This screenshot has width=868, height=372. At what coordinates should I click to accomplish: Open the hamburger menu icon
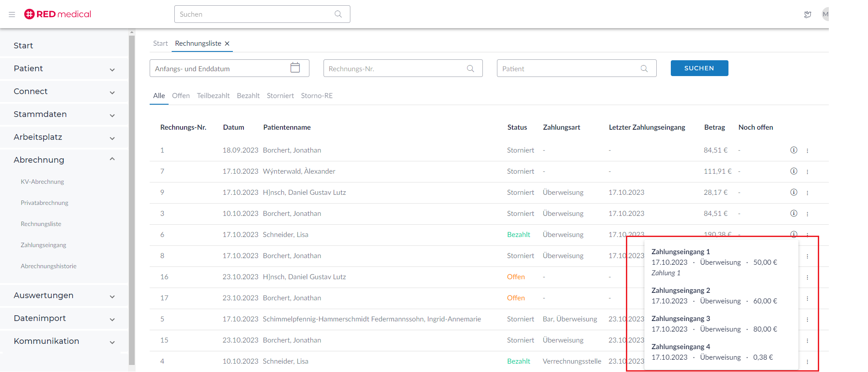(x=12, y=15)
